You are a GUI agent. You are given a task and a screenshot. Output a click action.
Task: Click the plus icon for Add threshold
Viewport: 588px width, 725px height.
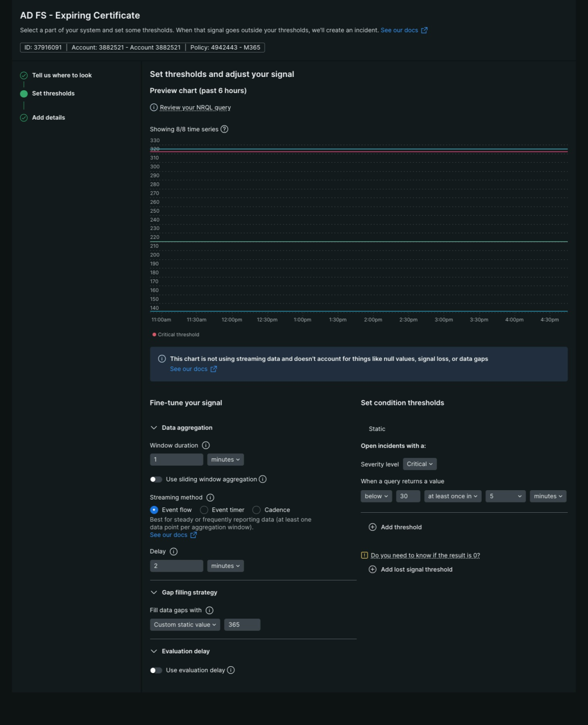pos(372,527)
